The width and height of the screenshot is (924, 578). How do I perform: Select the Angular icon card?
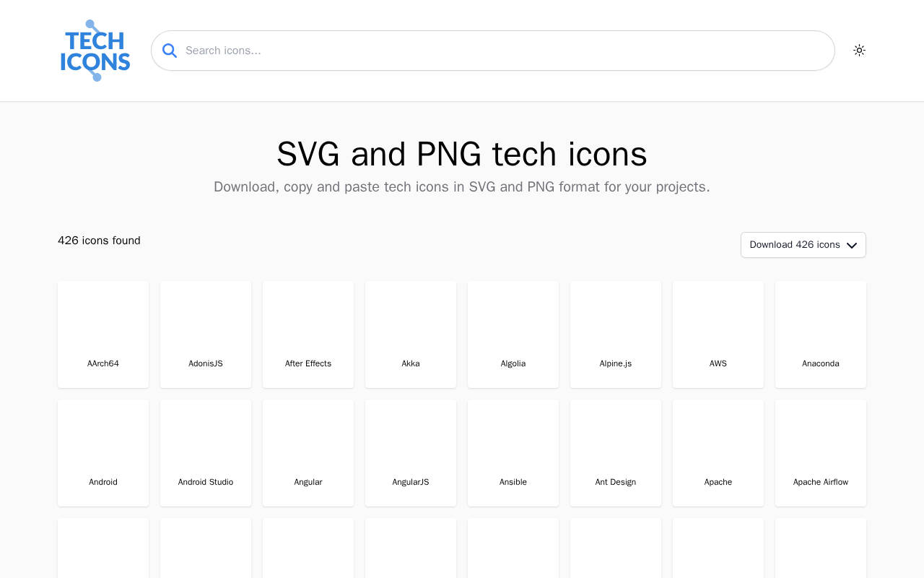pyautogui.click(x=308, y=453)
